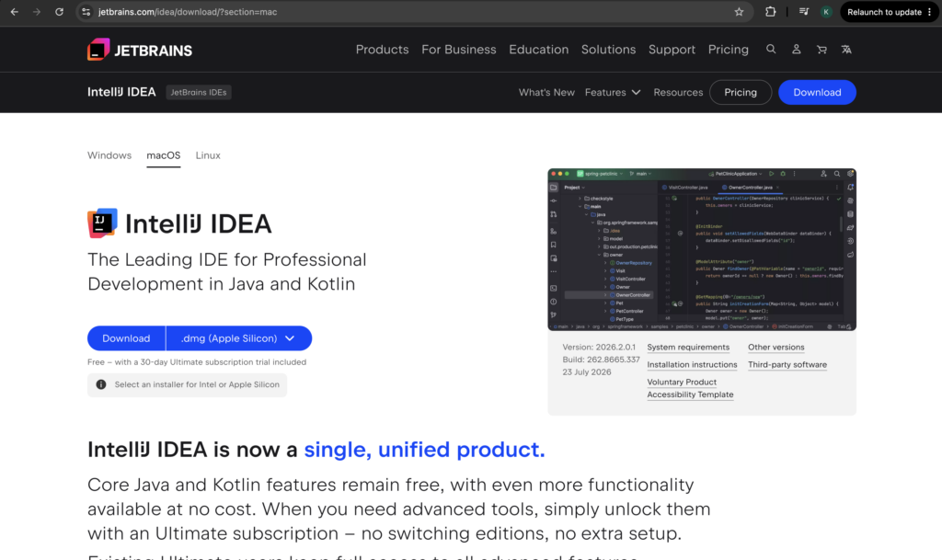942x560 pixels.
Task: Open Resources link in subheader
Action: click(x=678, y=93)
